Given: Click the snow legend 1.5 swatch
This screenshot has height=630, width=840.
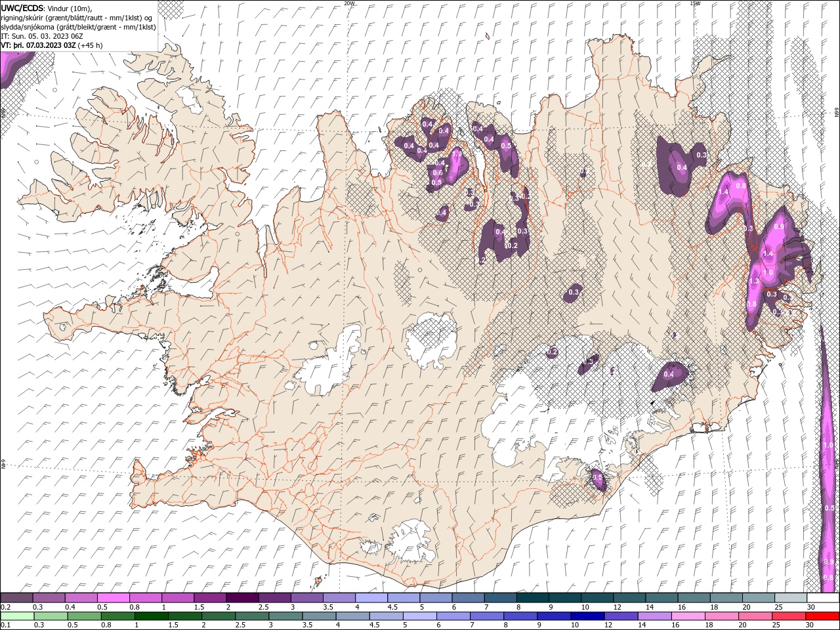Looking at the screenshot, I should (209, 598).
